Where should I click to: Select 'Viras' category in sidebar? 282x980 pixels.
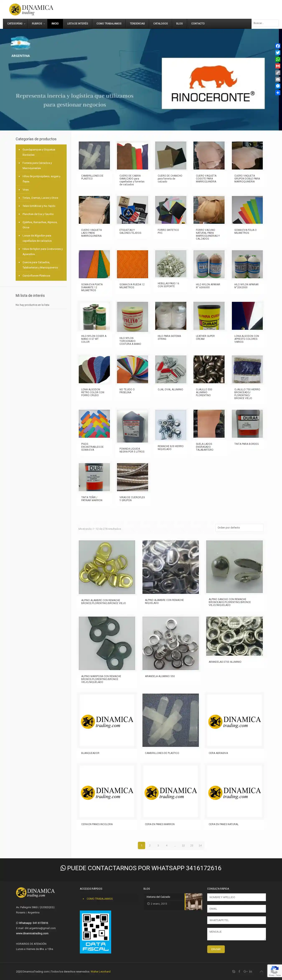25,190
